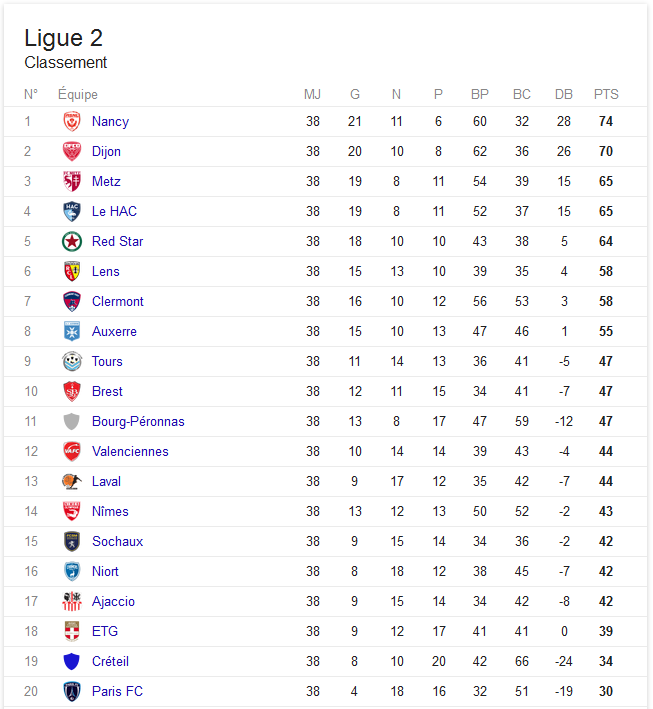Click the PTS column header
Screen dimensions: 653x709
pos(606,94)
